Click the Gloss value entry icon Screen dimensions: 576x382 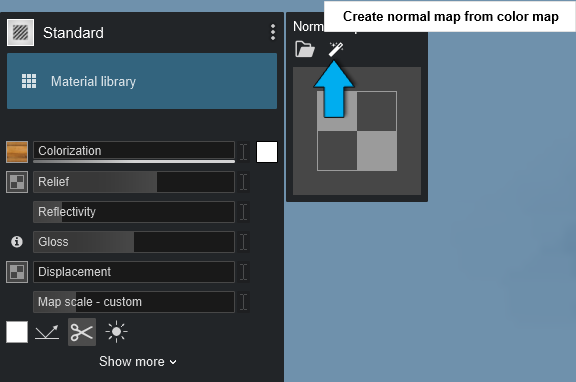244,242
